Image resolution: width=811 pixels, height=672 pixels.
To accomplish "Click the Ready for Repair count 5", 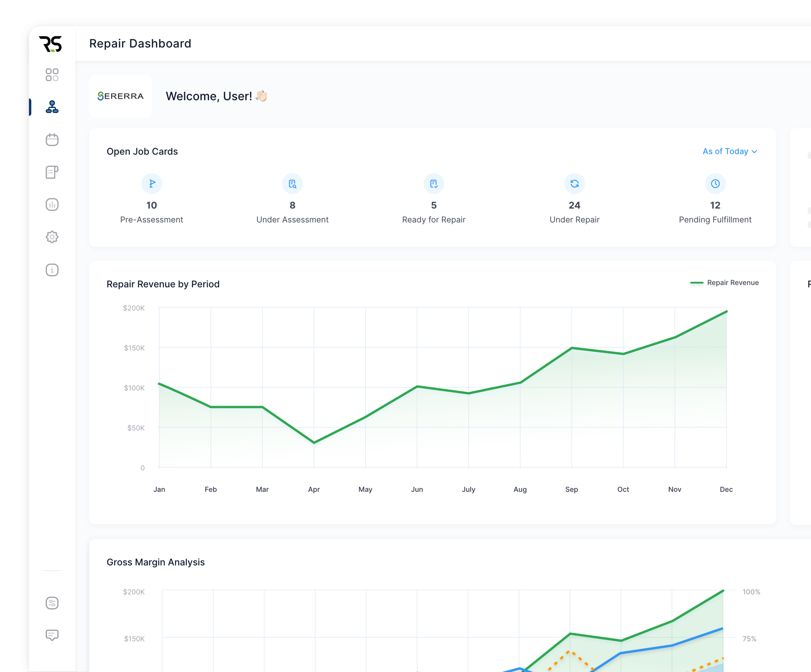I will 434,205.
